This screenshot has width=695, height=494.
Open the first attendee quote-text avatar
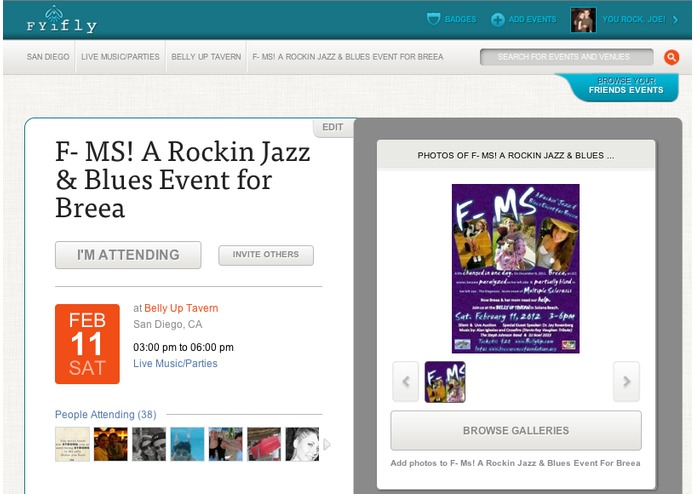72,444
